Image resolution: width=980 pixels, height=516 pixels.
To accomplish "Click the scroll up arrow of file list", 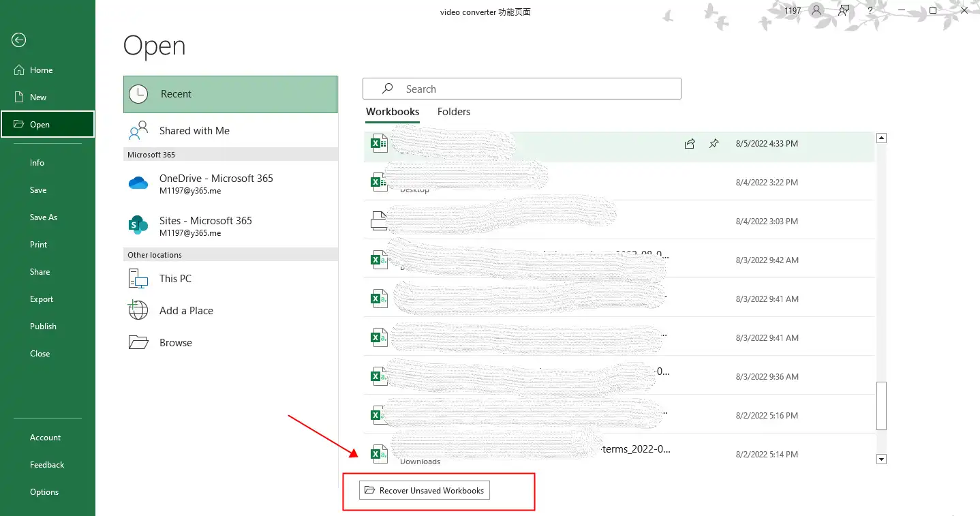I will pos(881,138).
